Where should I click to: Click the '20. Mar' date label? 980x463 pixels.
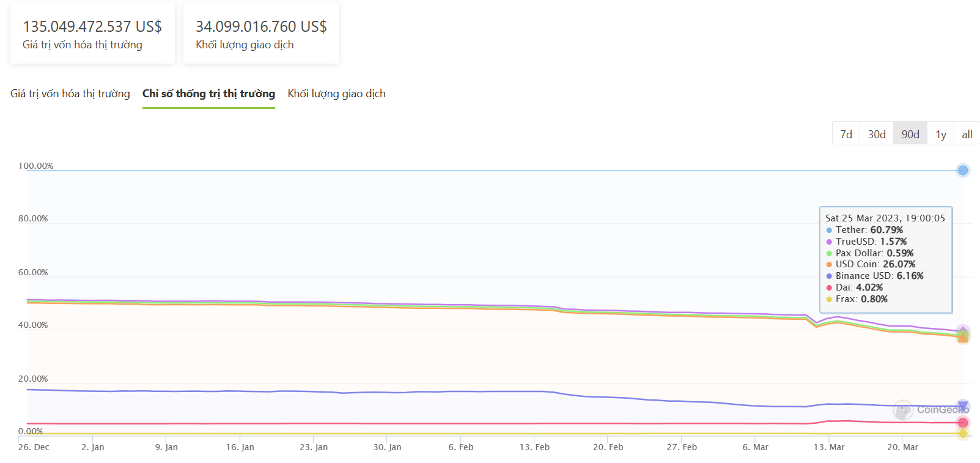click(903, 447)
